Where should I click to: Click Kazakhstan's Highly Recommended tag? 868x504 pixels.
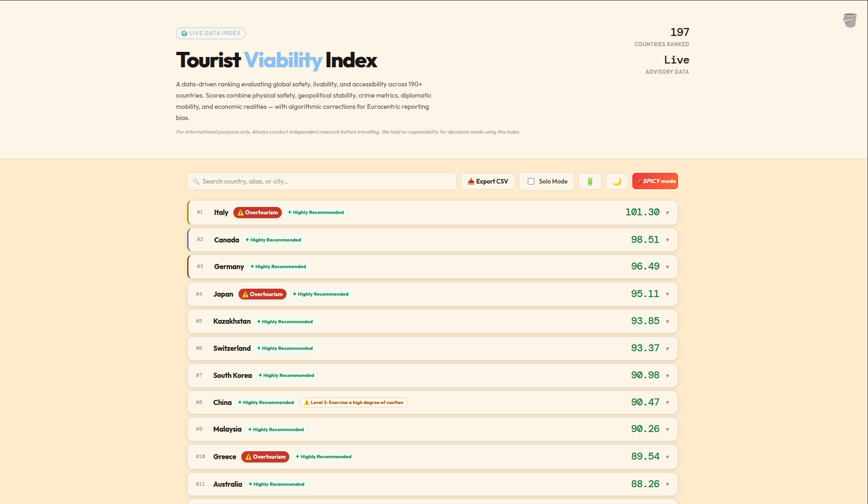tap(285, 322)
